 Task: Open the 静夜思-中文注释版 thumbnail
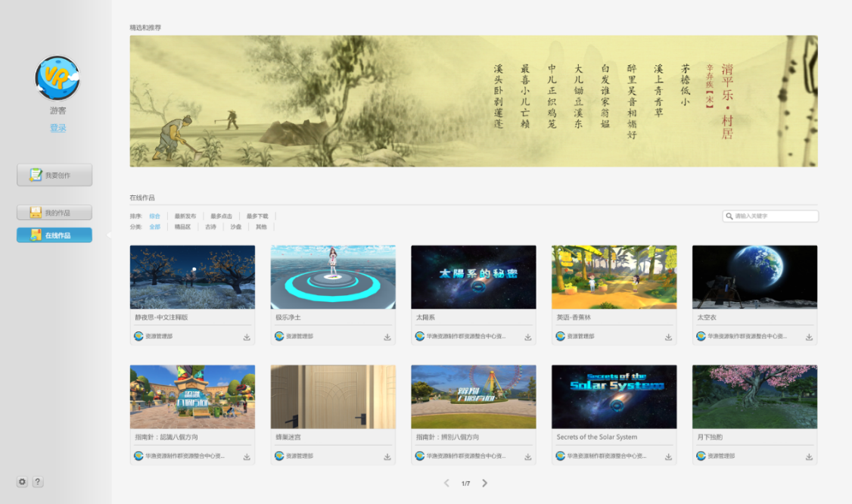tap(192, 277)
